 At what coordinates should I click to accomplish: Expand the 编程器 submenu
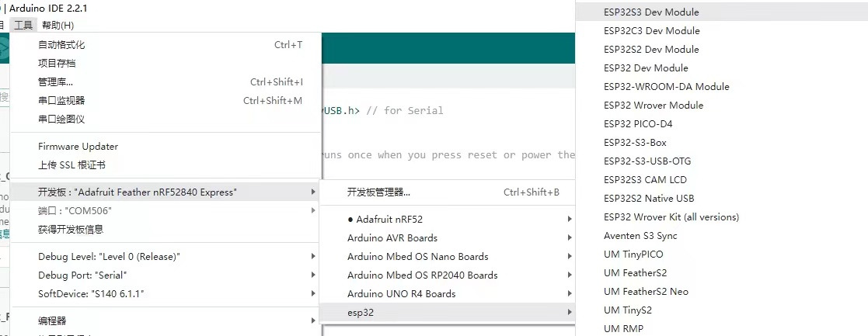[x=166, y=321]
